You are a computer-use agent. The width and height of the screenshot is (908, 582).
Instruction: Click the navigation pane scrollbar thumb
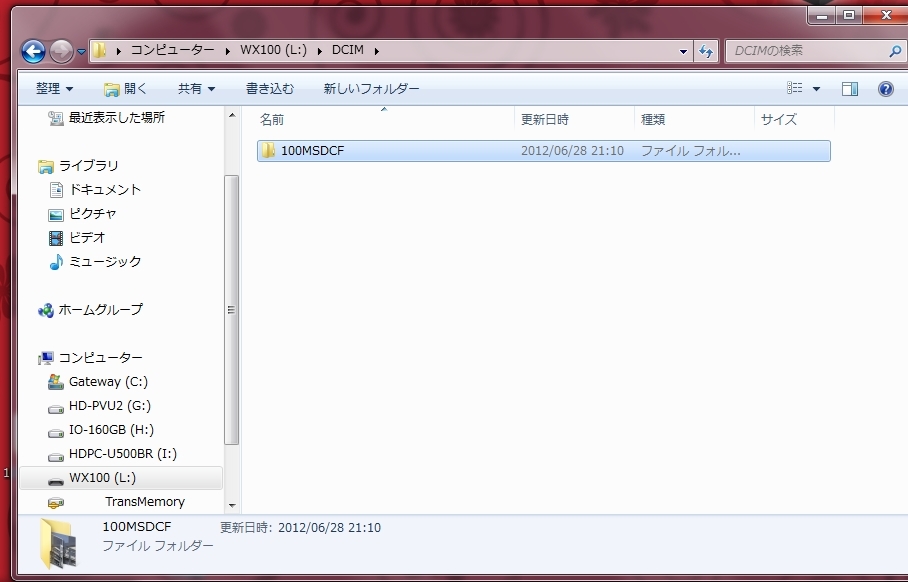(x=232, y=310)
